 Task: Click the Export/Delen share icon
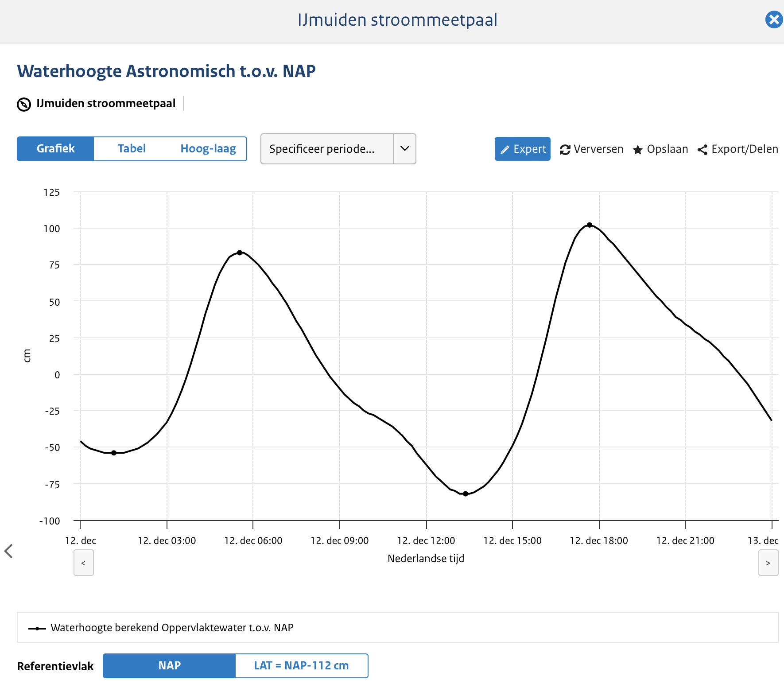702,150
